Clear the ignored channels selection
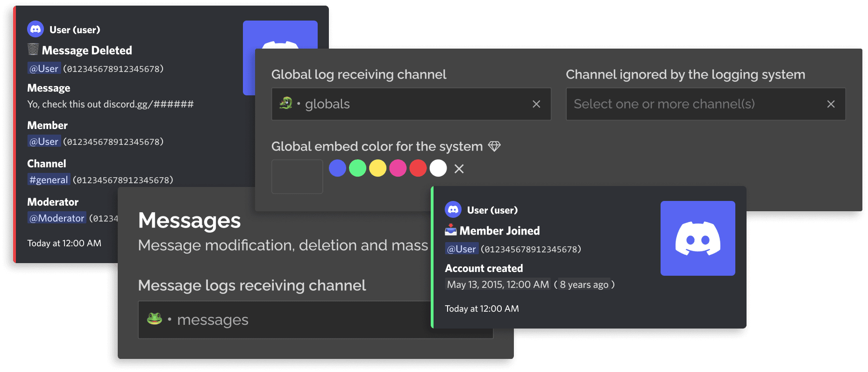The image size is (868, 372). click(831, 104)
